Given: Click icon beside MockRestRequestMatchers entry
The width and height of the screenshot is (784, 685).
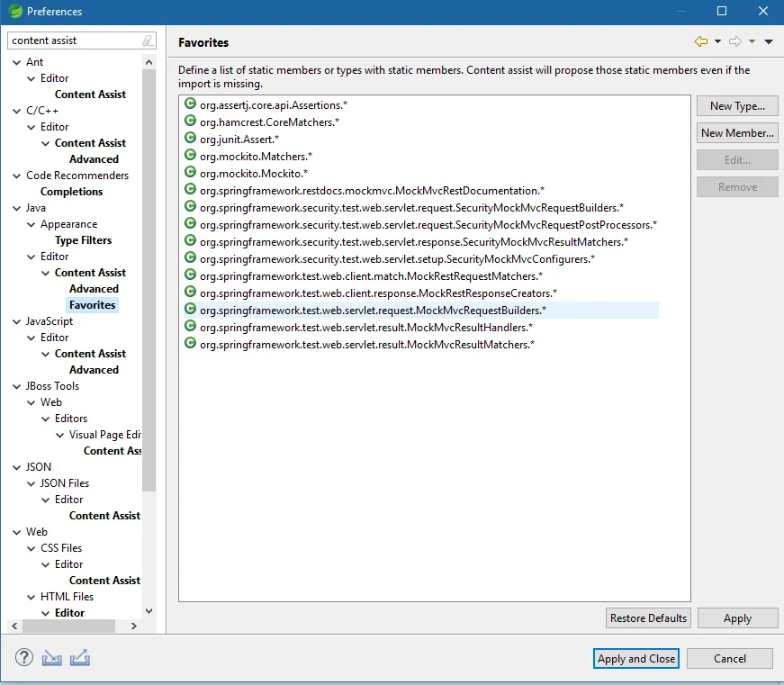Looking at the screenshot, I should click(190, 275).
